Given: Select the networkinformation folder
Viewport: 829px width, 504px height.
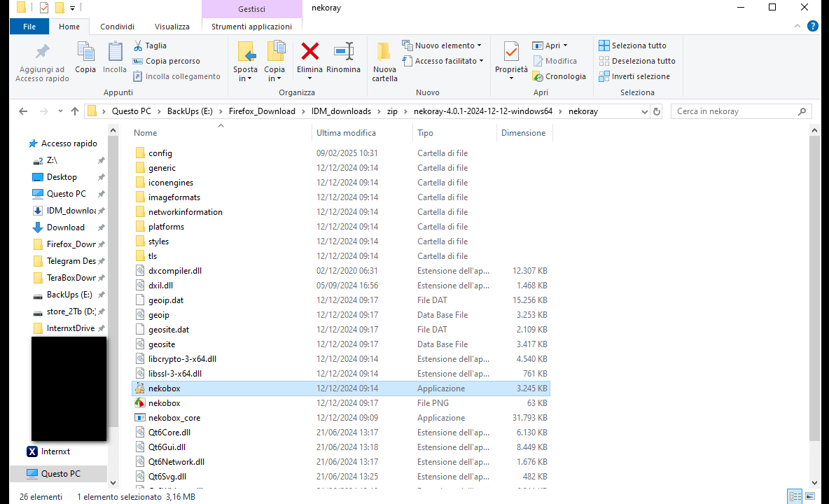Looking at the screenshot, I should coord(341,212).
